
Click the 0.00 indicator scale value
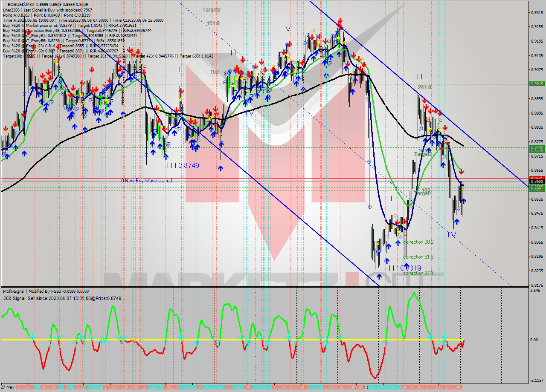534,340
